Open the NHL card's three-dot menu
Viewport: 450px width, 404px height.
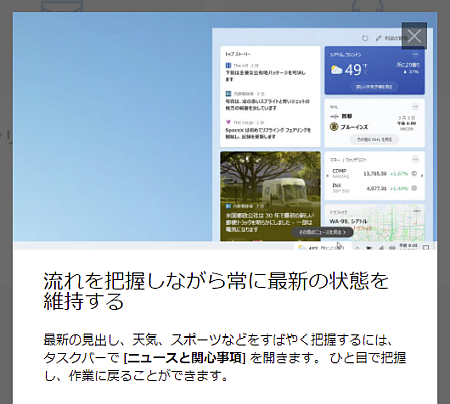pos(415,107)
